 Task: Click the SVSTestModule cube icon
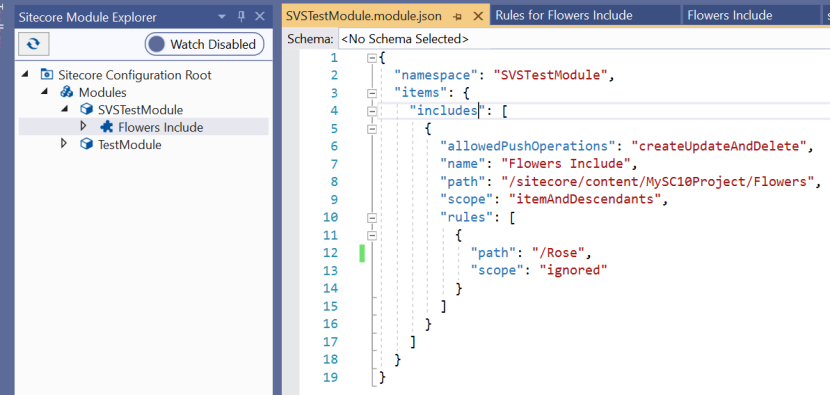[86, 109]
